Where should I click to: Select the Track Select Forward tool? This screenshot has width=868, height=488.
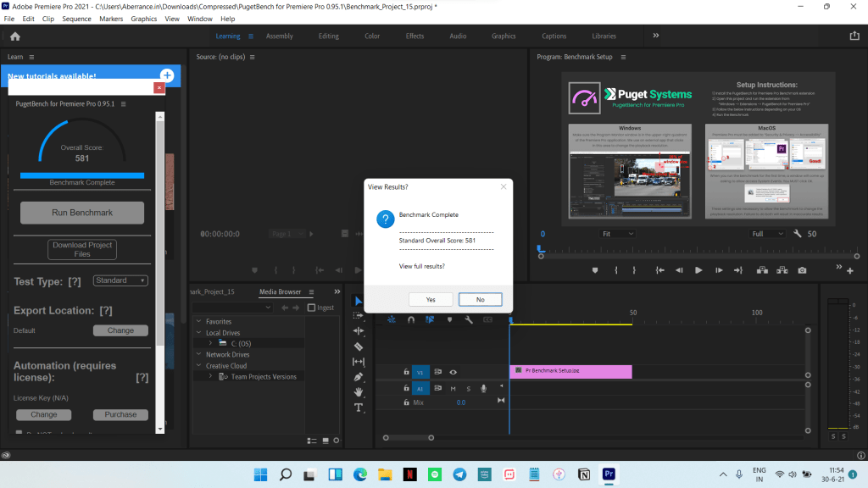pyautogui.click(x=359, y=315)
